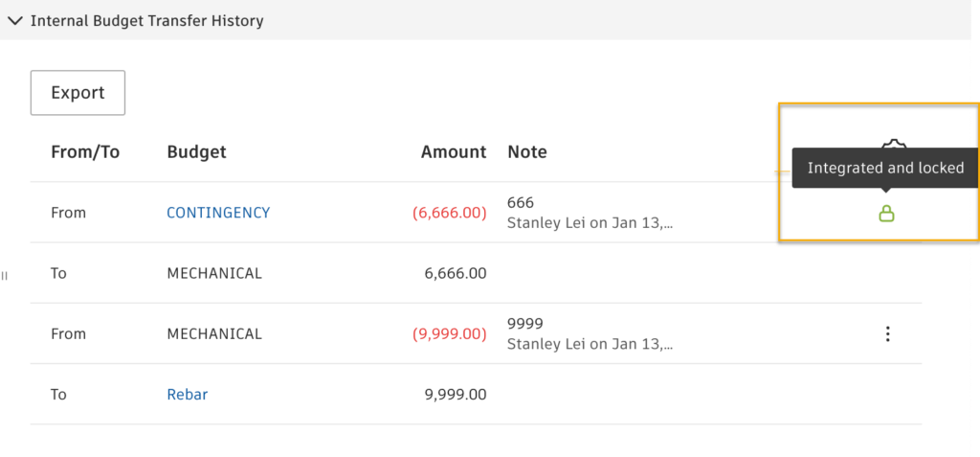Open the CONTINGENCY budget link
980x457 pixels.
(x=218, y=213)
